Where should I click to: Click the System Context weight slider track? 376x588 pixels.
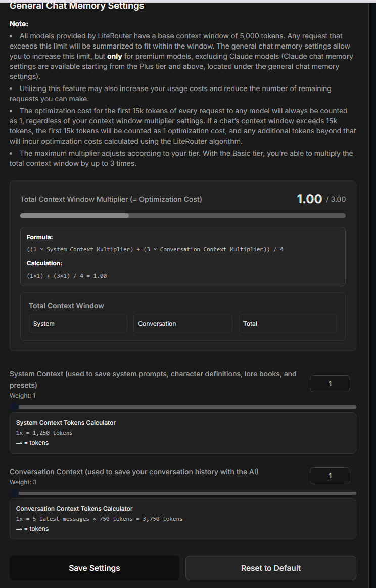point(182,406)
